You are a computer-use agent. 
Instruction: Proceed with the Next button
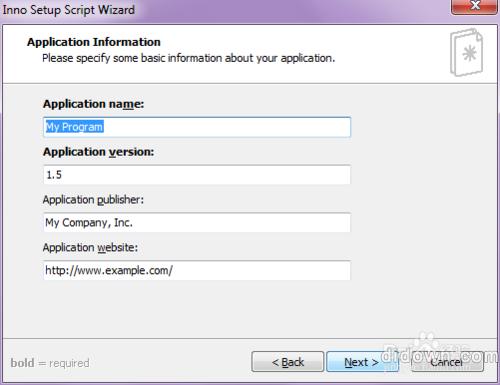[x=362, y=362]
